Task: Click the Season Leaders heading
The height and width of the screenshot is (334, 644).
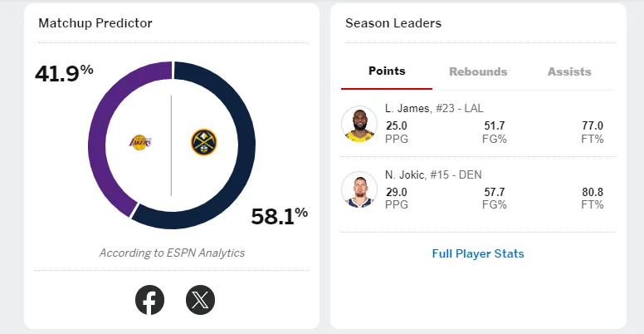Action: point(393,23)
